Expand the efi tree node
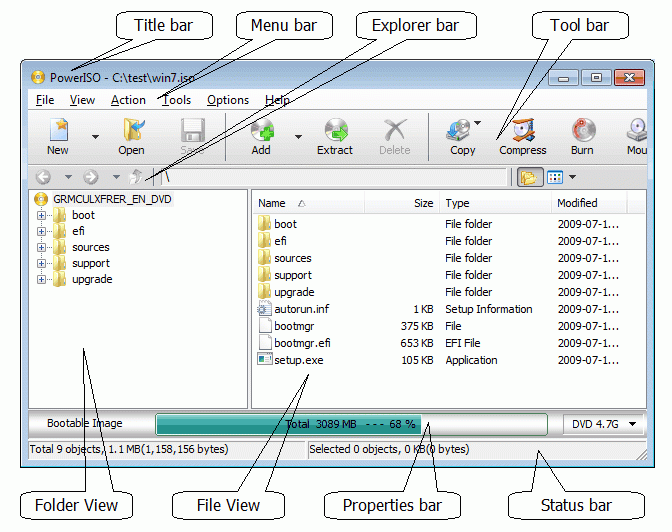The width and height of the screenshot is (672, 532). pos(41,231)
